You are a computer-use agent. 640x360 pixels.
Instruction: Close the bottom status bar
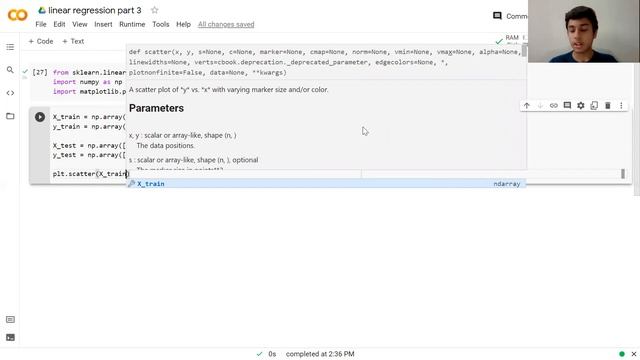[x=634, y=354]
